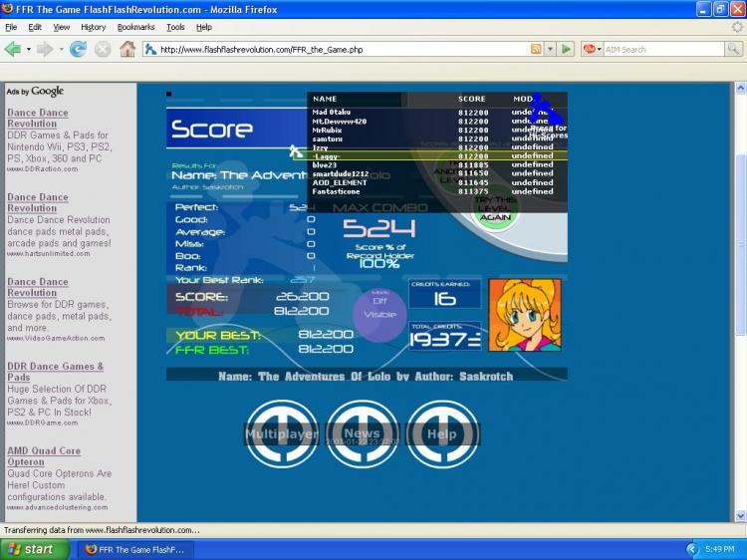Click the Max Combo 524 value
The width and height of the screenshot is (747, 560).
379,229
